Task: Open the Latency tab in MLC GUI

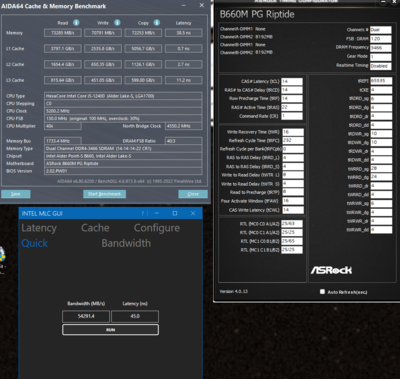Action: point(39,228)
